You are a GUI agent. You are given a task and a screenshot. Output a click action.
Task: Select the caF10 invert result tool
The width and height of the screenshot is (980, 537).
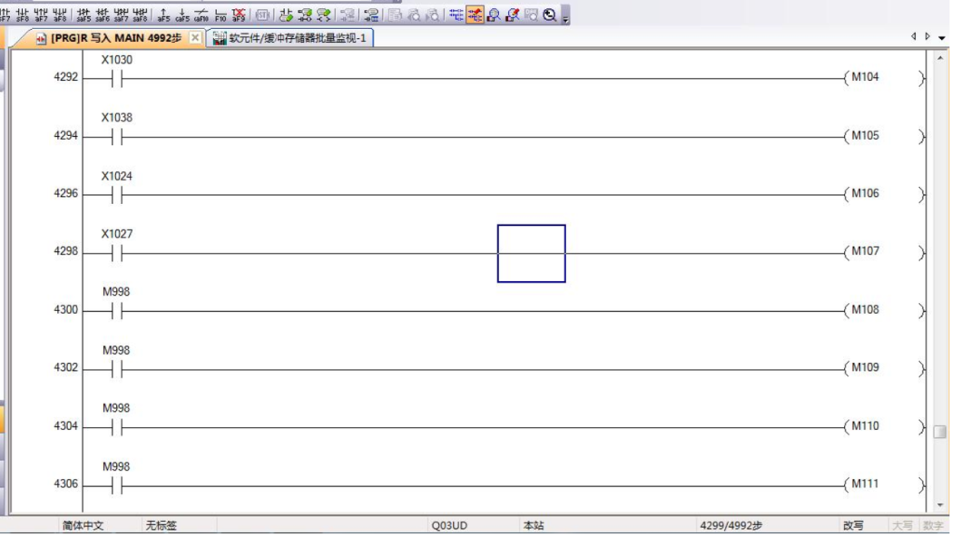[201, 15]
